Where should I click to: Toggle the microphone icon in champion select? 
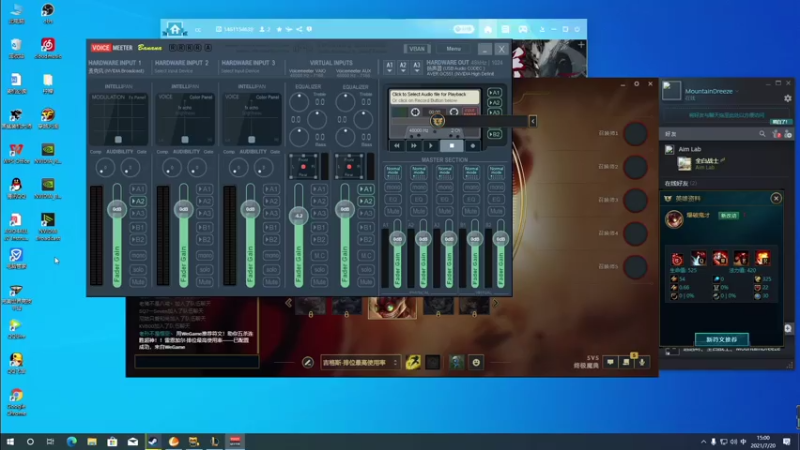tap(642, 362)
